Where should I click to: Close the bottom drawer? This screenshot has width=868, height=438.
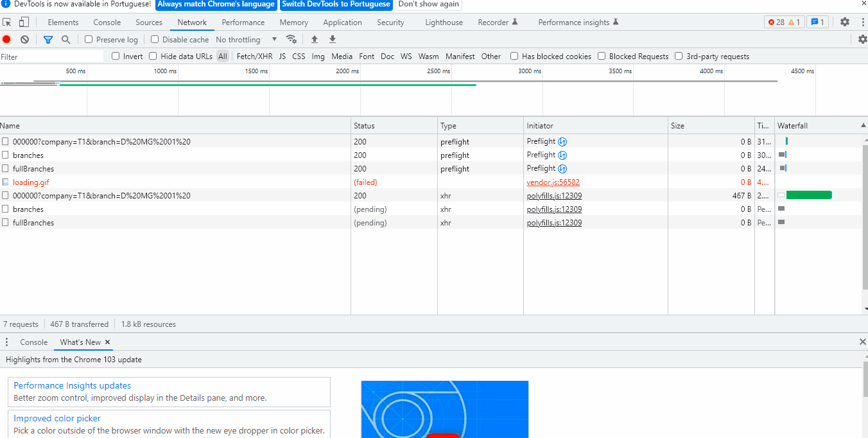[x=862, y=342]
